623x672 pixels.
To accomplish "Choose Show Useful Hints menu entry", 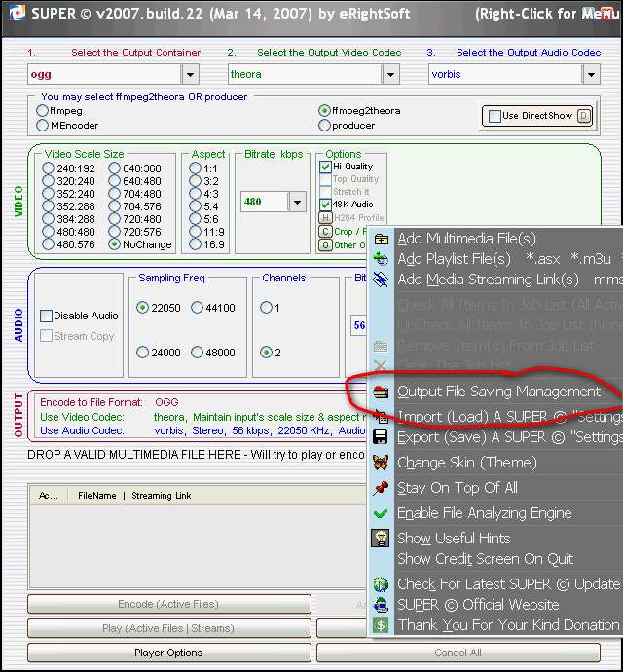I will tap(454, 538).
